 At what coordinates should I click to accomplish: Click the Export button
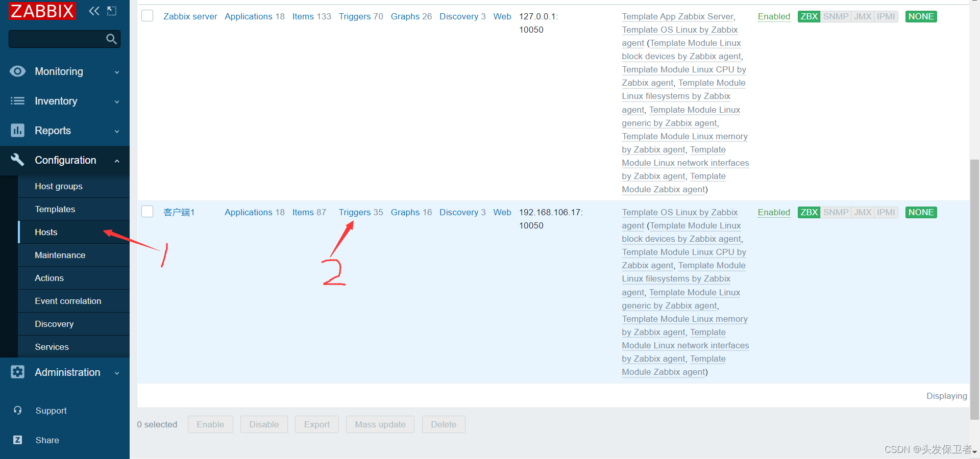point(316,424)
